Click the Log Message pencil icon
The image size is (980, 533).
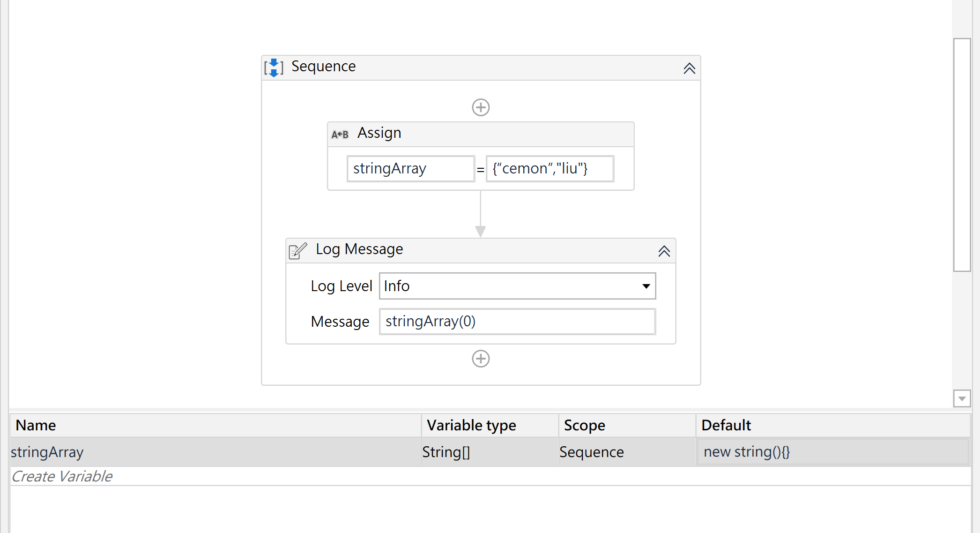tap(297, 251)
